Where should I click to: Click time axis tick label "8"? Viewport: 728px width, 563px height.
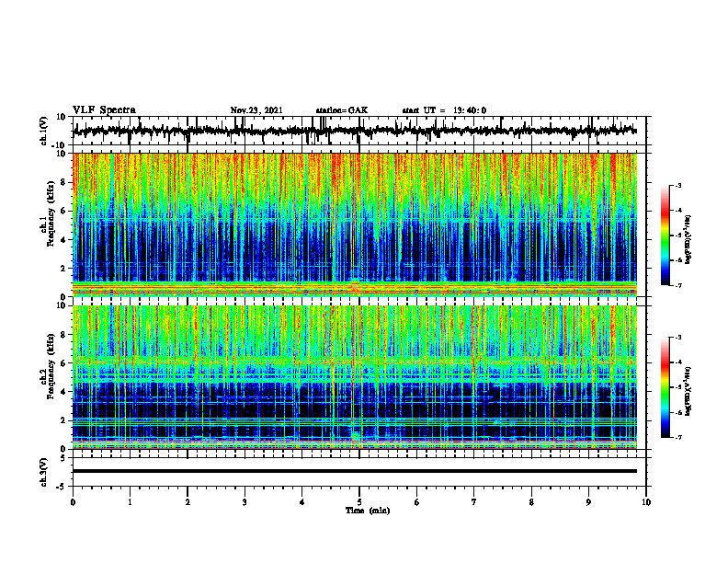click(531, 502)
